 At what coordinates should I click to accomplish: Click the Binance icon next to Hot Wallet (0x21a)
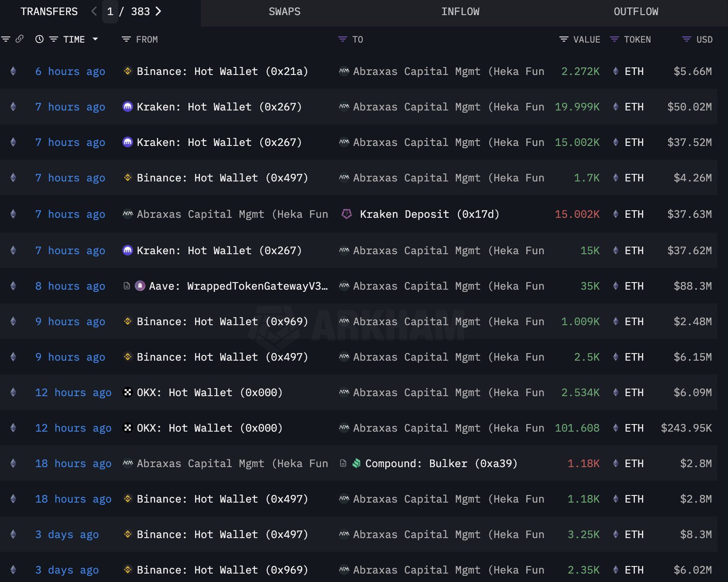point(127,71)
